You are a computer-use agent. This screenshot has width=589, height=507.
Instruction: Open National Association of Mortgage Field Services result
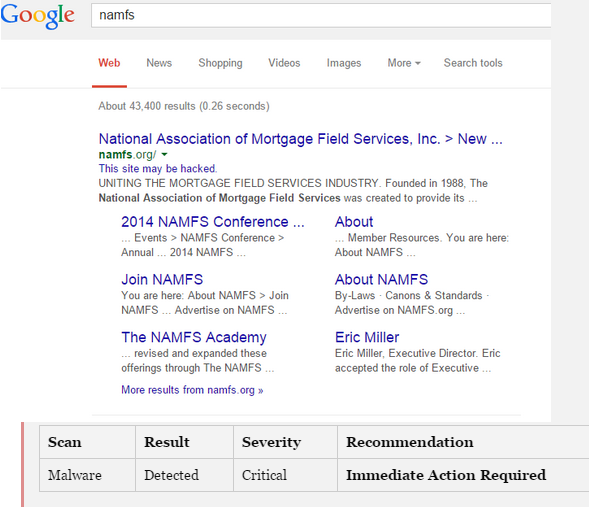pyautogui.click(x=300, y=139)
